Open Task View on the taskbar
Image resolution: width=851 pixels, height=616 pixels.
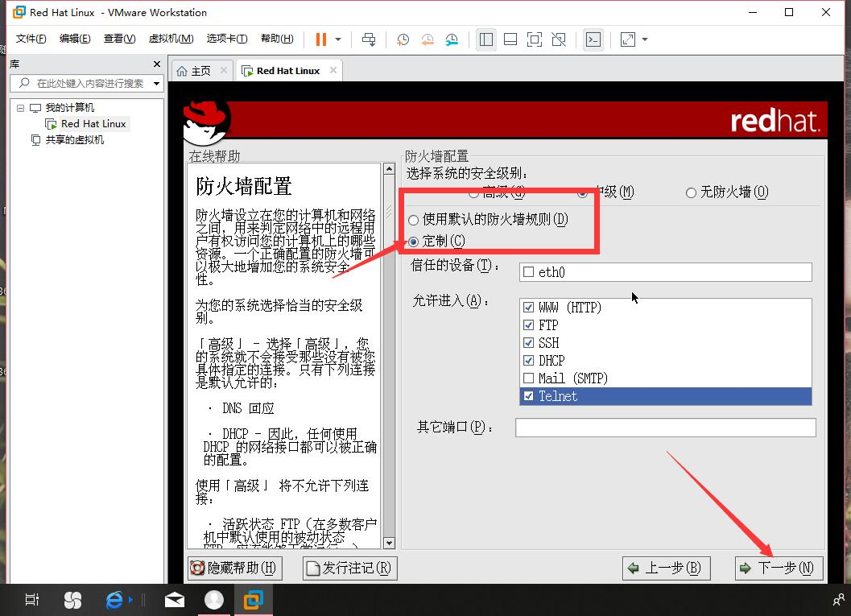[x=32, y=600]
